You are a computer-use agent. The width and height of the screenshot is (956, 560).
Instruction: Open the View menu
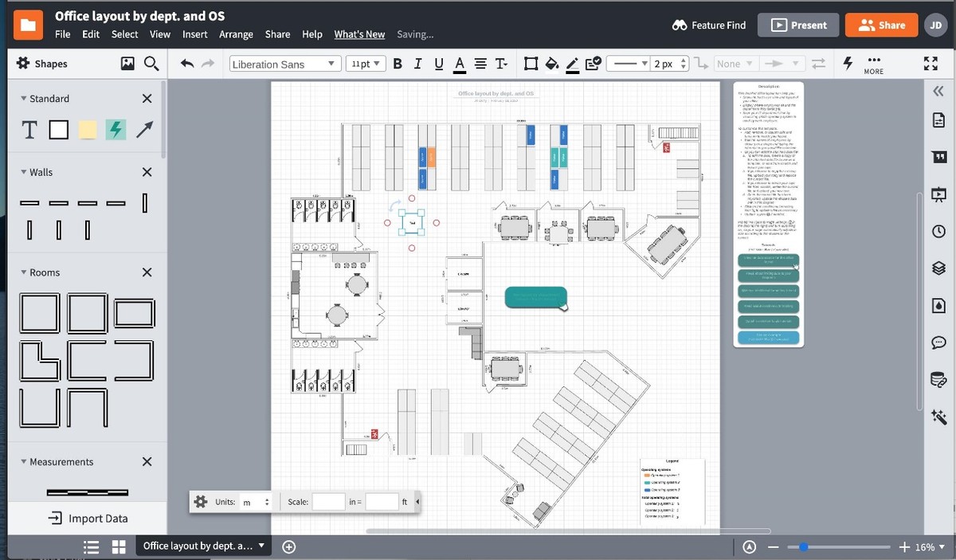click(160, 34)
